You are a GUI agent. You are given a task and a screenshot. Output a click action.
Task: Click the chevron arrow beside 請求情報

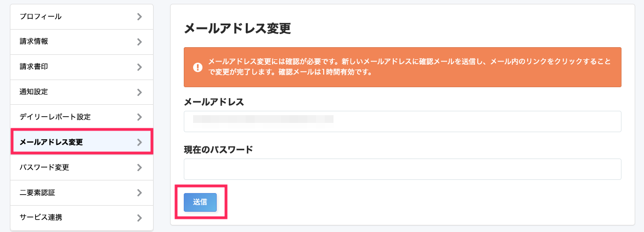[x=140, y=42]
